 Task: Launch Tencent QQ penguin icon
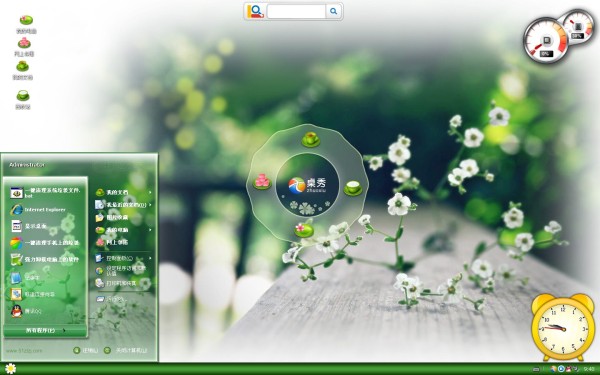click(x=16, y=311)
